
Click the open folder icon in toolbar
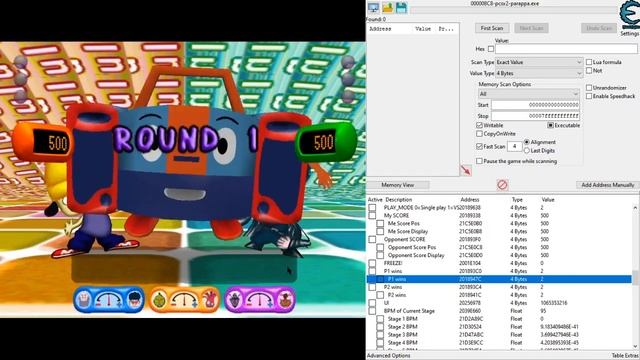tap(387, 7)
